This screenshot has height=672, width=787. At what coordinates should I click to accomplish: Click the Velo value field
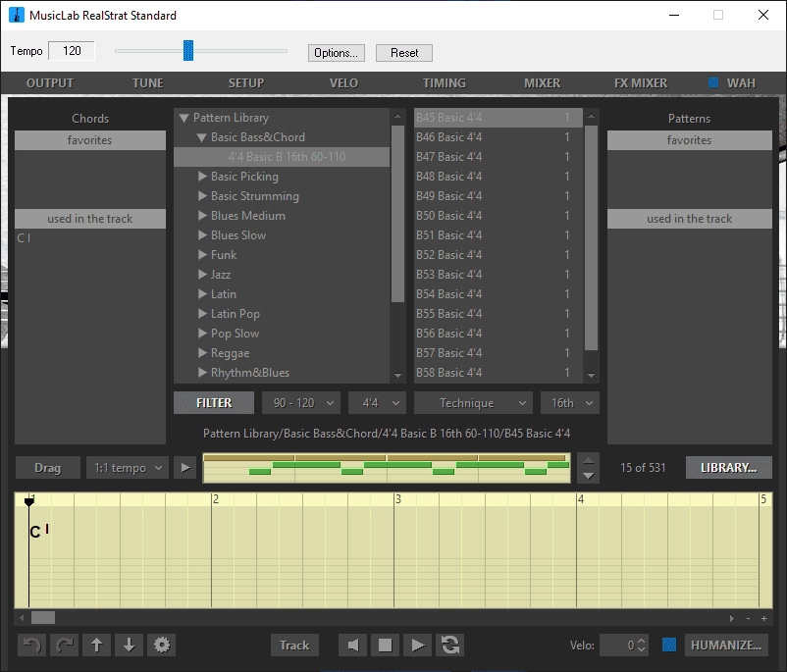click(x=624, y=645)
